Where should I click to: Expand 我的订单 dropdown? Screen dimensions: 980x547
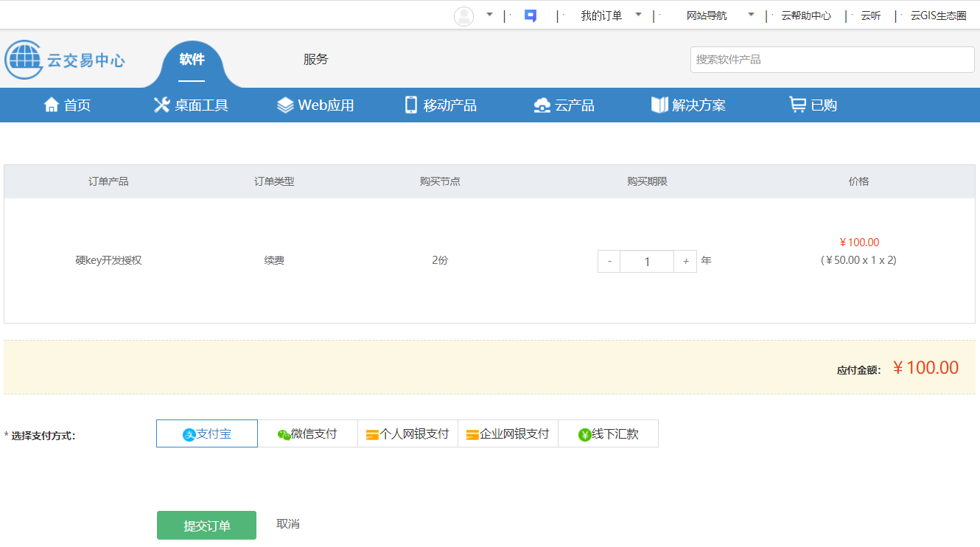click(638, 15)
